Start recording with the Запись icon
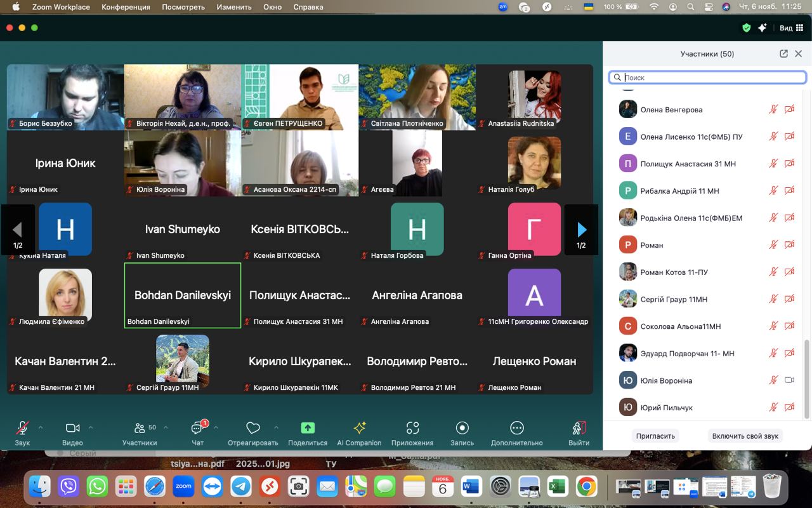812x508 pixels. (x=462, y=429)
